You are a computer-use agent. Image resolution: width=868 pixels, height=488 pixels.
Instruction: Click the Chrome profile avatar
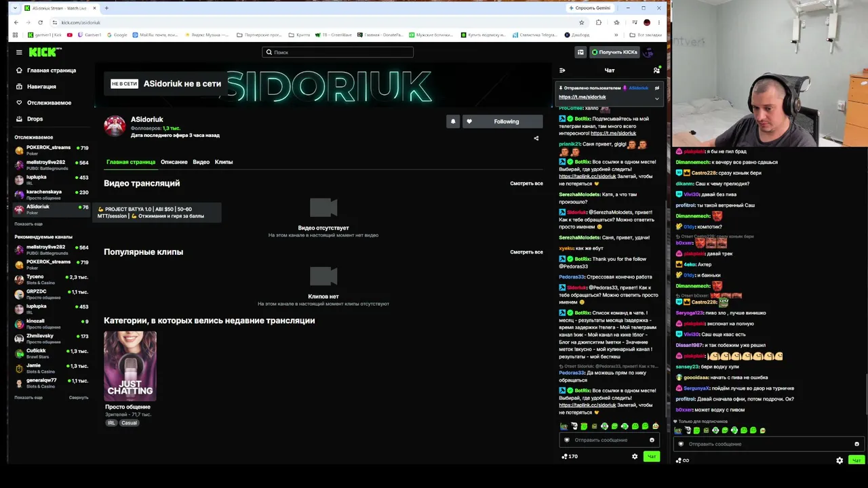click(x=647, y=22)
